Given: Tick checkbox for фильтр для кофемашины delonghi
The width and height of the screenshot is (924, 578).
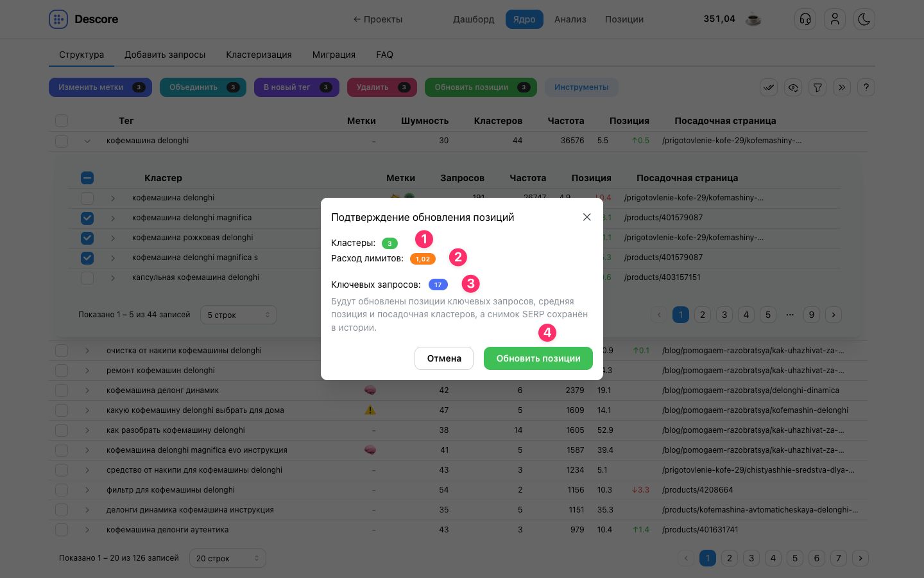Looking at the screenshot, I should click(62, 490).
